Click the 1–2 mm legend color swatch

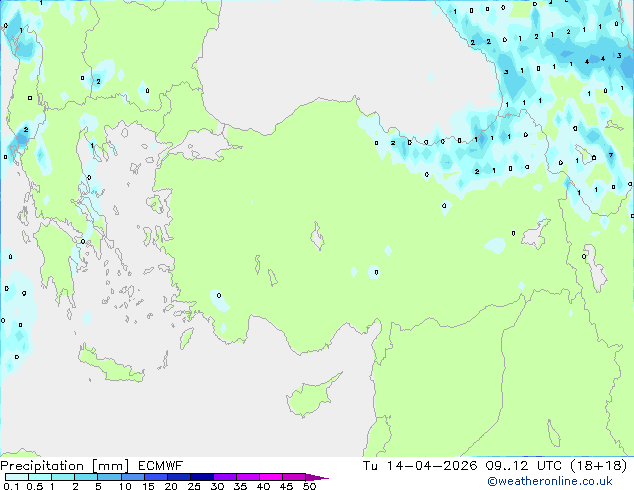click(x=63, y=477)
